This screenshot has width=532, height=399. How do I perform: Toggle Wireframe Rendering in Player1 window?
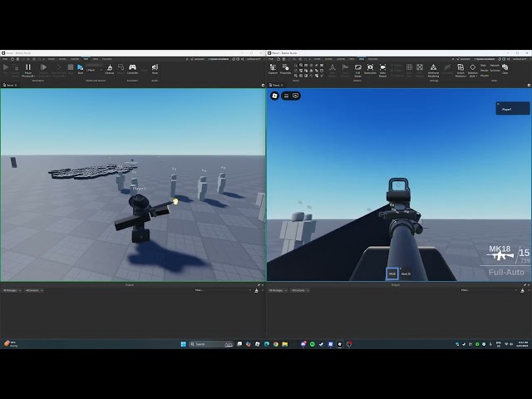pyautogui.click(x=433, y=70)
